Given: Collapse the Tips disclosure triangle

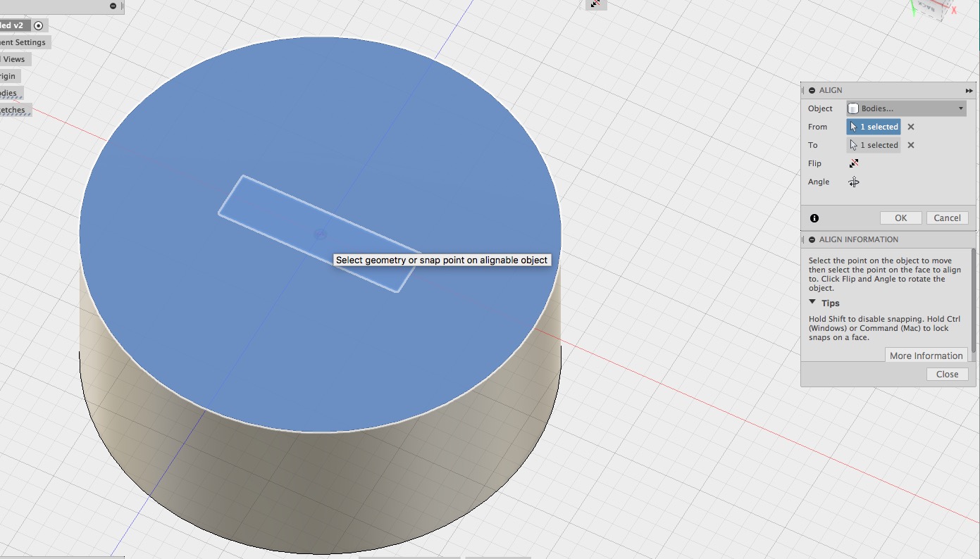Looking at the screenshot, I should pyautogui.click(x=812, y=303).
